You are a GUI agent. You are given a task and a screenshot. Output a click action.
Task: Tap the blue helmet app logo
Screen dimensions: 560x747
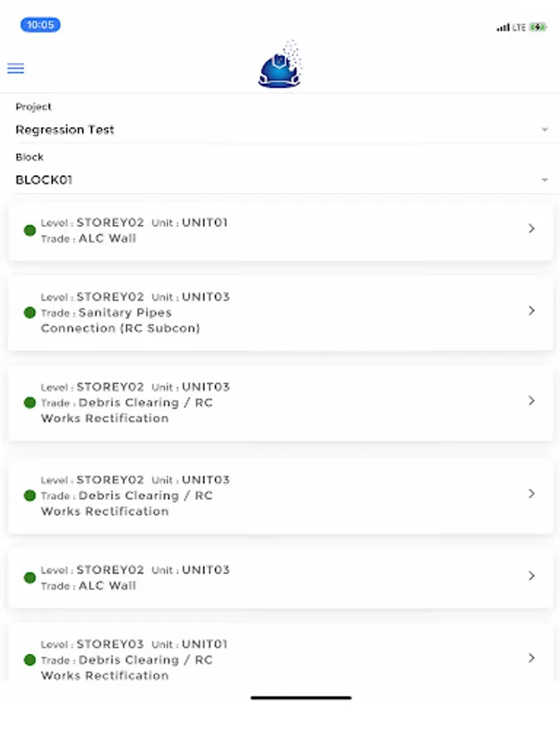(x=280, y=66)
